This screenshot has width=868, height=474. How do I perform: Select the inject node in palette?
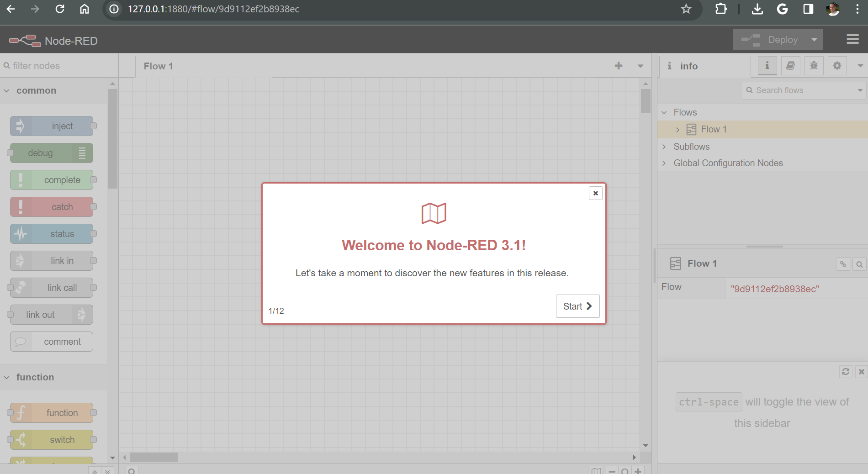tap(52, 126)
